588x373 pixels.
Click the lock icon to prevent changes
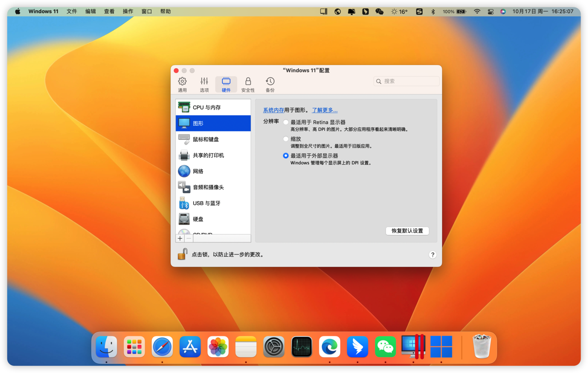tap(182, 254)
